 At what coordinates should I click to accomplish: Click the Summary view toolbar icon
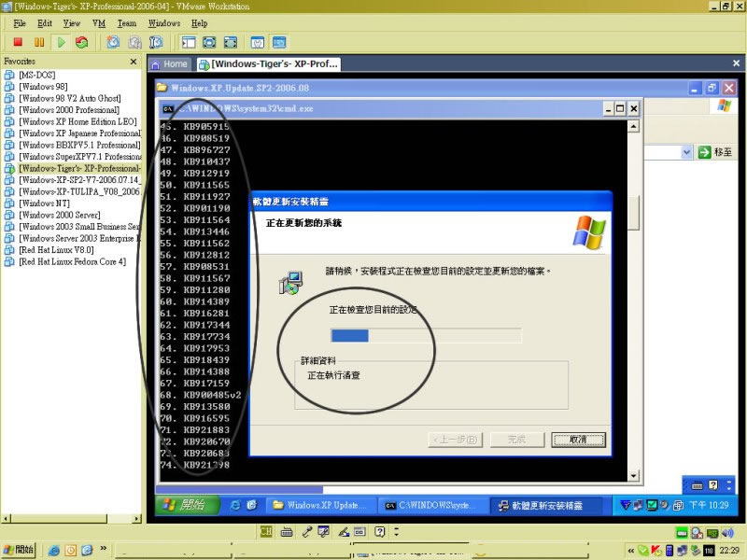[x=258, y=42]
